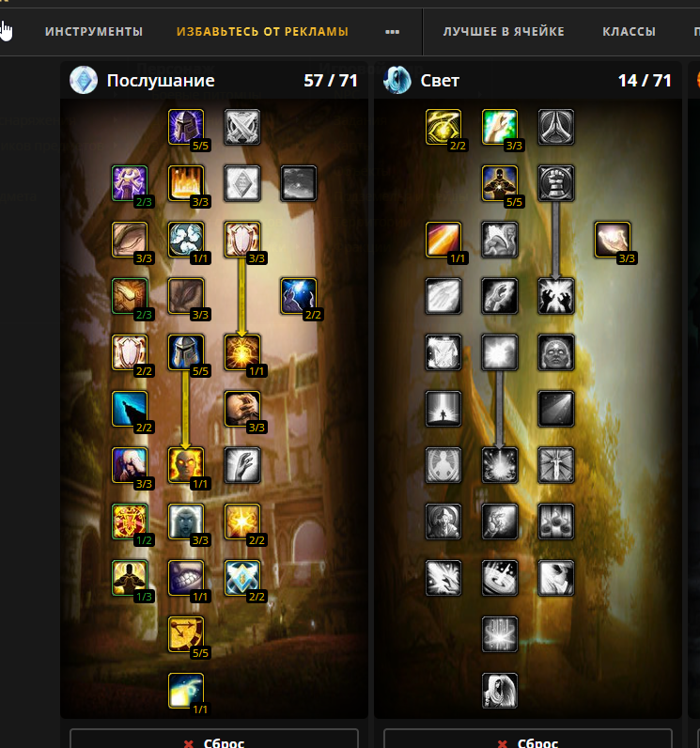Screen dimensions: 700x748
Task: Open the КЛАССЫ menu
Action: [x=629, y=32]
